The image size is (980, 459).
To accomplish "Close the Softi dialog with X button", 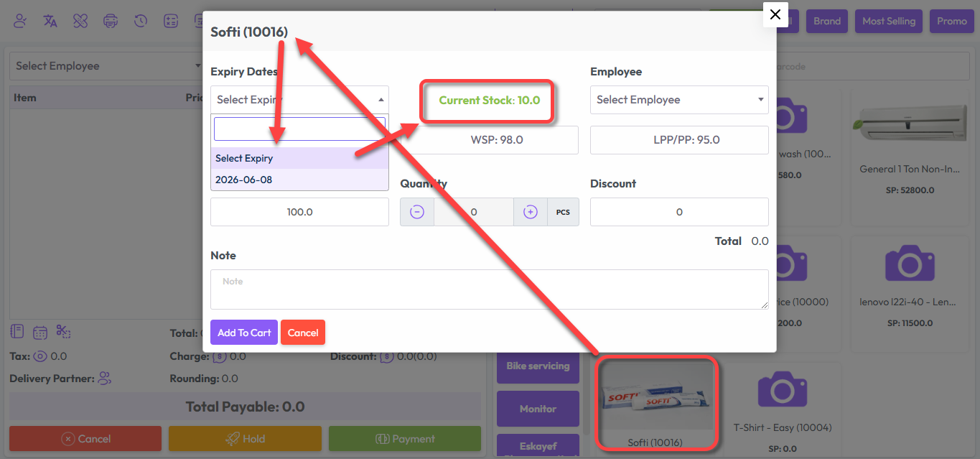I will [x=775, y=14].
